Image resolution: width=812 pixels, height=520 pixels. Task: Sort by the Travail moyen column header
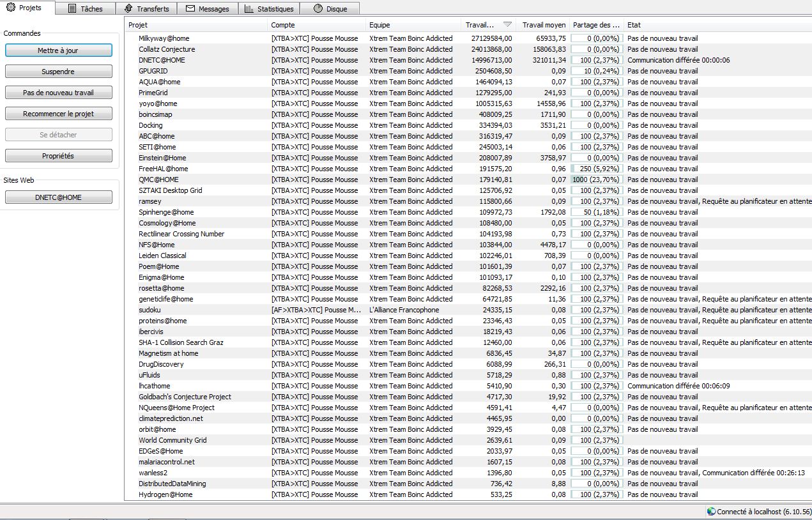pos(543,25)
